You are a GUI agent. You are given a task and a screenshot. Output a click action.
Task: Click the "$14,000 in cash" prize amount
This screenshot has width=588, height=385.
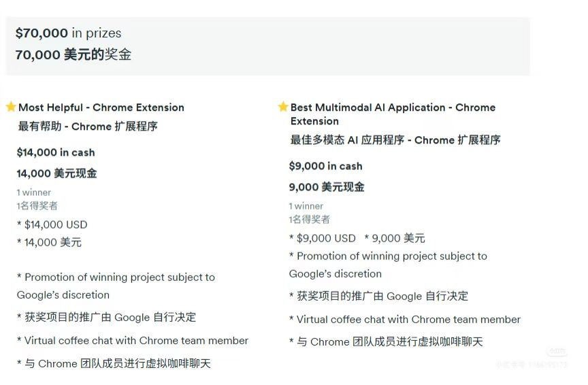(56, 152)
